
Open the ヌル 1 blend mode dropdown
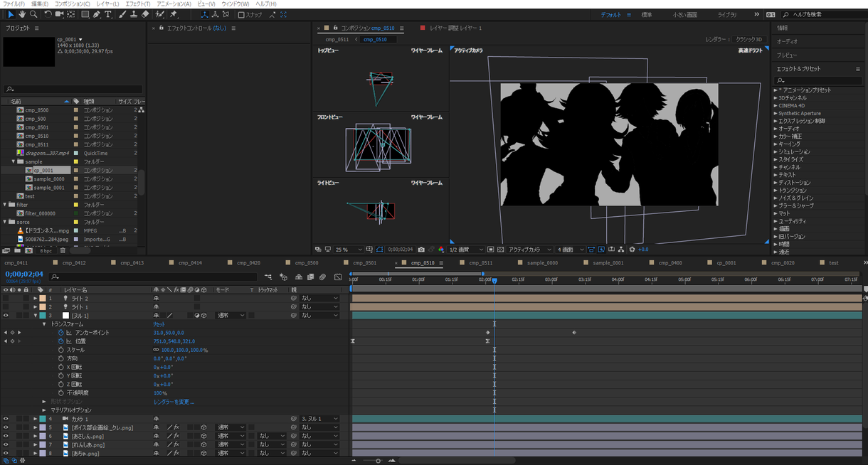point(231,316)
